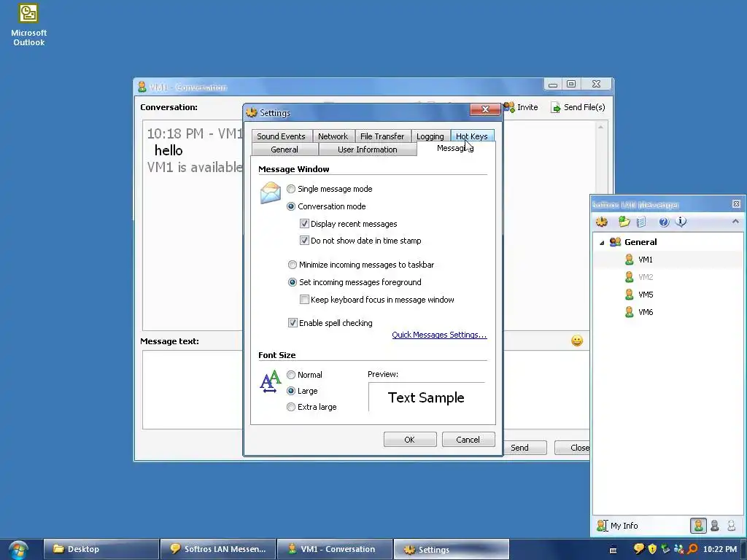Click blue Help question mark icon
Screen dimensions: 747x560
[x=664, y=222]
